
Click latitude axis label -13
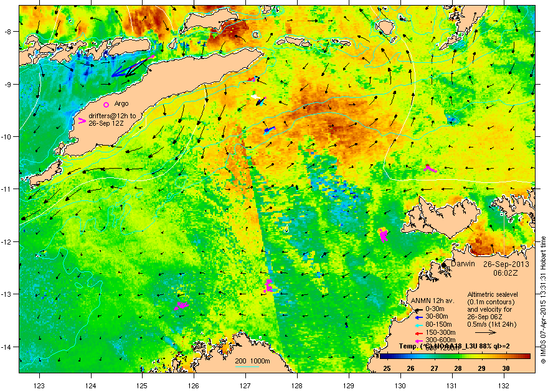coord(7,294)
